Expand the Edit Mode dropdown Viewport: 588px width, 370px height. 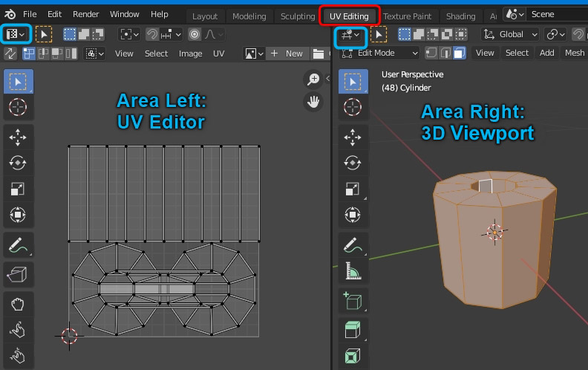point(379,53)
